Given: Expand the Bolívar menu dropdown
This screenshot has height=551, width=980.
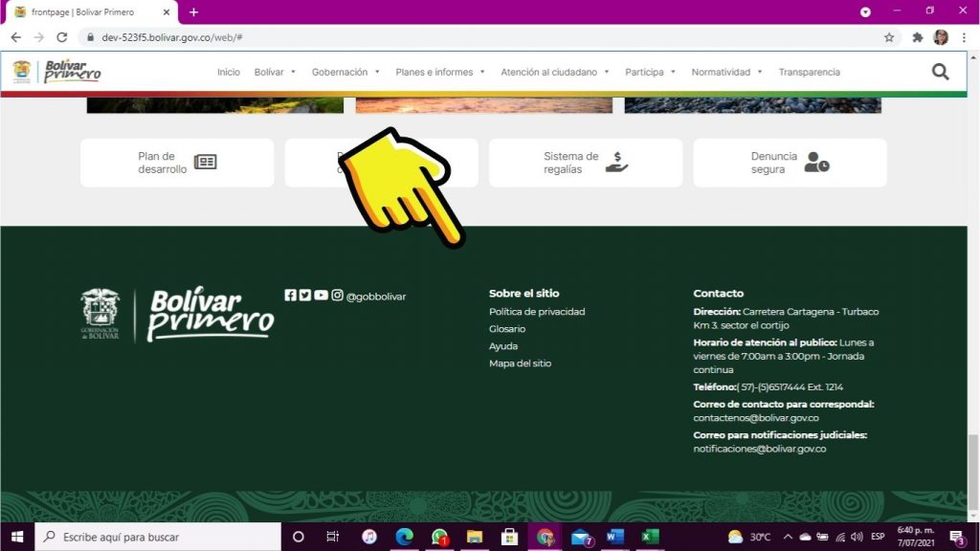Looking at the screenshot, I should pyautogui.click(x=275, y=72).
